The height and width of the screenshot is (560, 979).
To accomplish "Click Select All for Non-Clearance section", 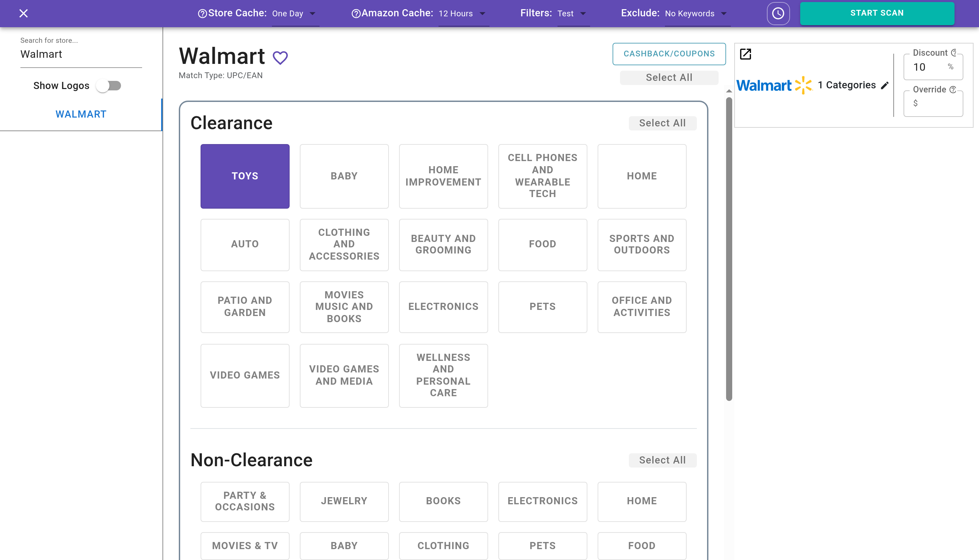I will coord(663,460).
